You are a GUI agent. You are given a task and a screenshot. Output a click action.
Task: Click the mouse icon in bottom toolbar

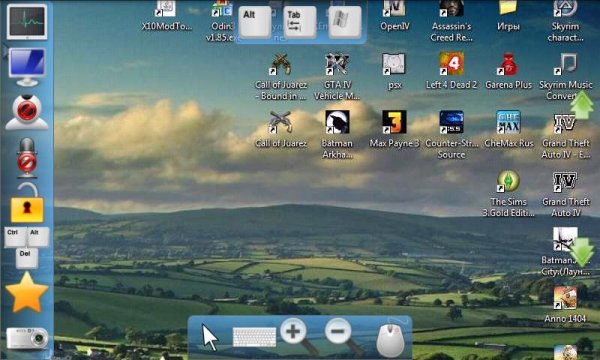coord(390,339)
